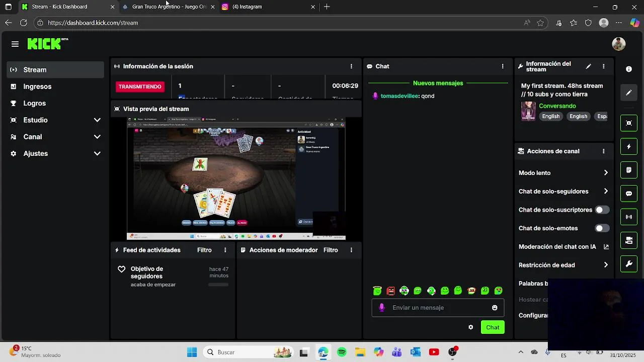Screen dimensions: 644x362
Task: Click username tomasdevillee in chat
Action: 399,96
